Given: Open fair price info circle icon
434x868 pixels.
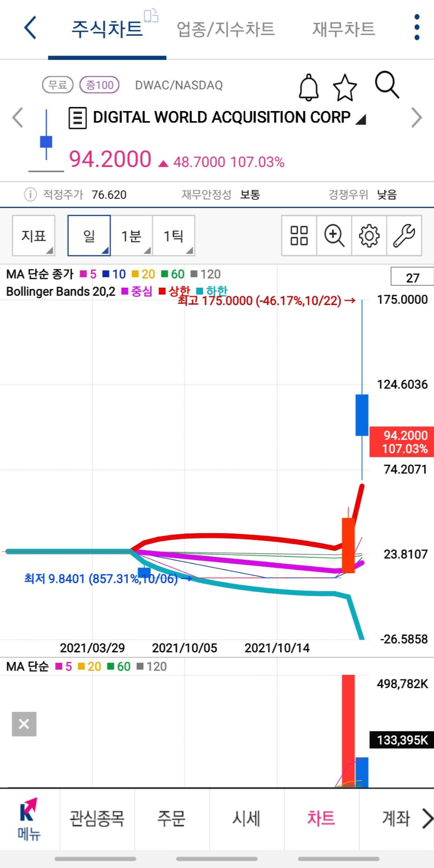Looking at the screenshot, I should click(30, 195).
